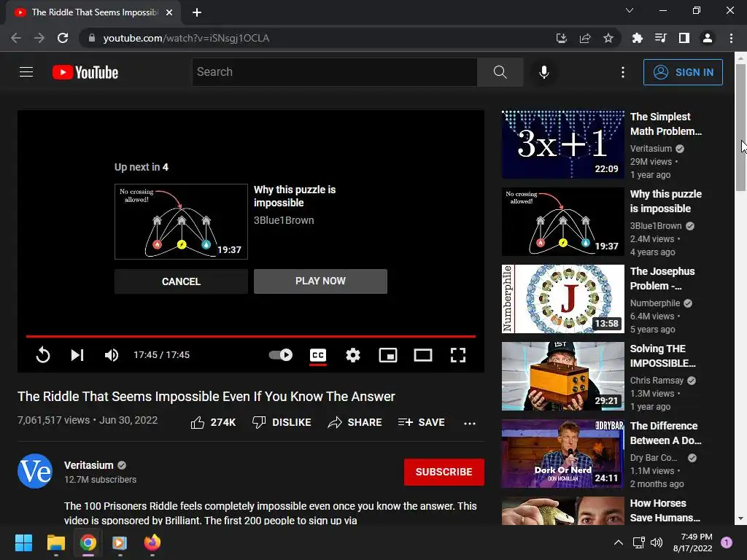Image resolution: width=747 pixels, height=560 pixels.
Task: Toggle closed captions (CC)
Action: pyautogui.click(x=318, y=355)
